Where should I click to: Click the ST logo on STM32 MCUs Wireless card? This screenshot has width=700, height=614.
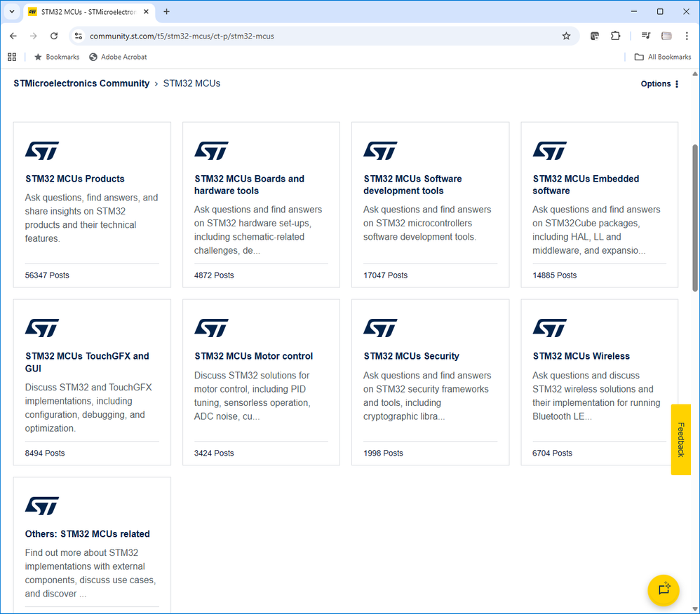click(x=550, y=328)
